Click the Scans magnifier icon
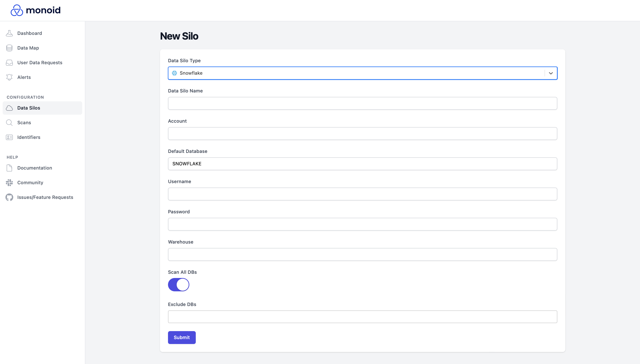Image resolution: width=640 pixels, height=364 pixels. click(x=9, y=122)
